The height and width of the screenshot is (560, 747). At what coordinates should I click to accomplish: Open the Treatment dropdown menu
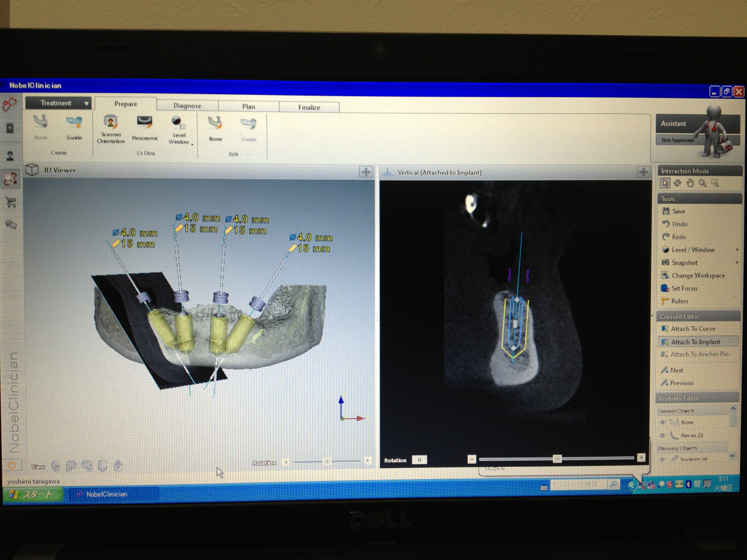click(57, 103)
